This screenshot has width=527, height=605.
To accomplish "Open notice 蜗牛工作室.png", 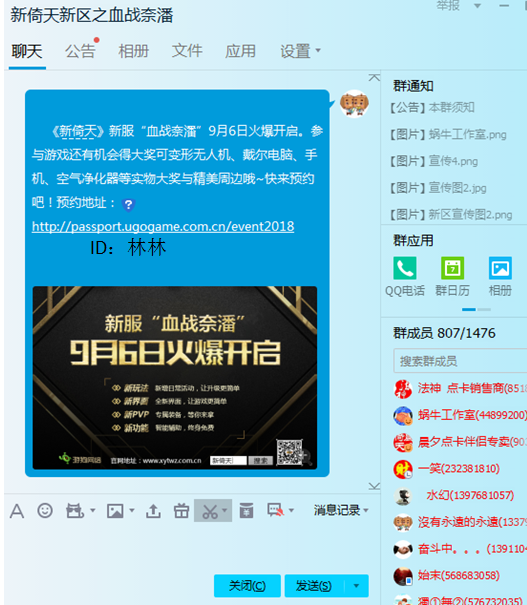I will [447, 134].
